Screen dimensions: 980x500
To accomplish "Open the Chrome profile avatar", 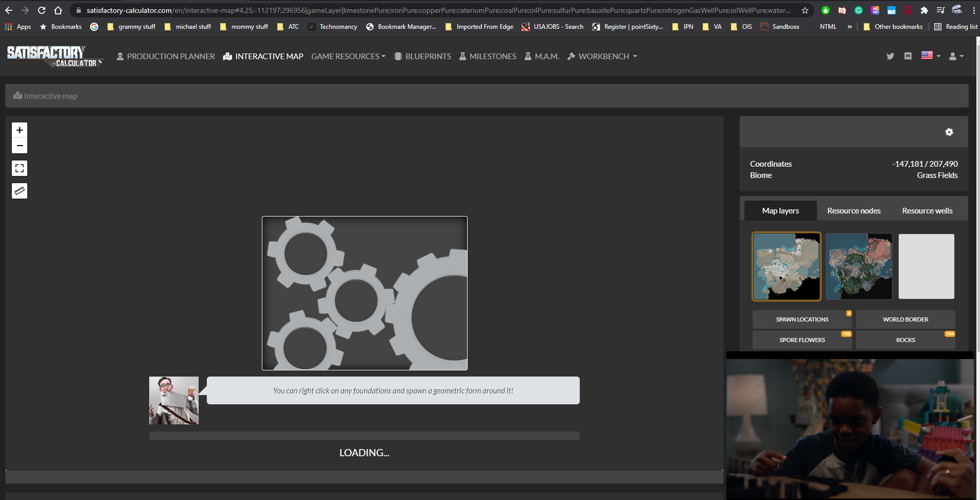I will [957, 10].
